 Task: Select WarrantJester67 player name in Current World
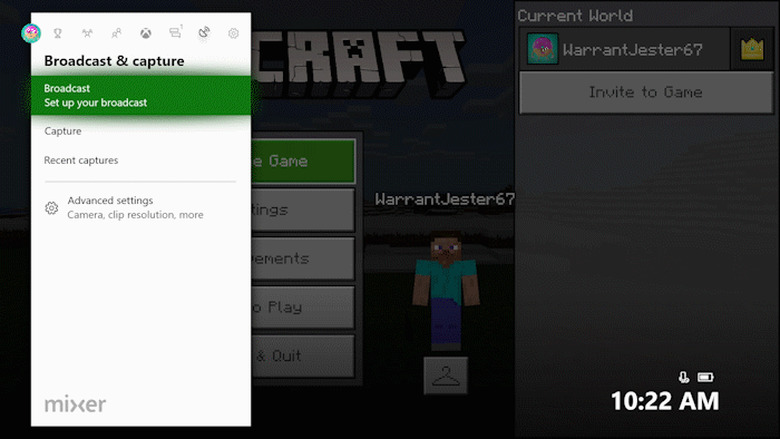point(632,50)
